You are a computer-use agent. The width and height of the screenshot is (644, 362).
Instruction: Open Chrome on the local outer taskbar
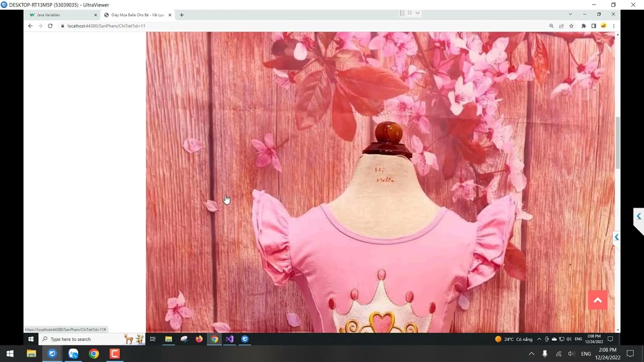coord(94,353)
